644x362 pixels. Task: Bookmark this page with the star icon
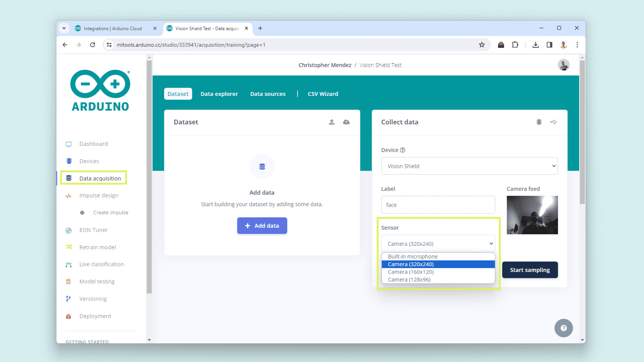tap(482, 45)
